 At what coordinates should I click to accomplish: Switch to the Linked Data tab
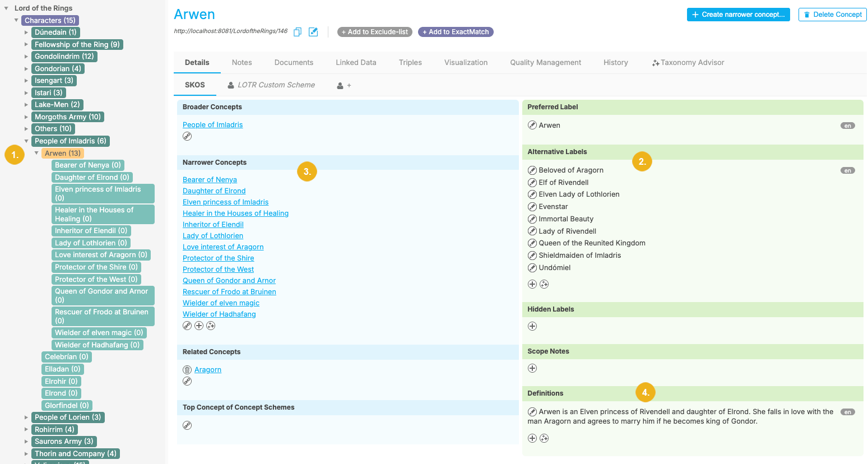356,63
